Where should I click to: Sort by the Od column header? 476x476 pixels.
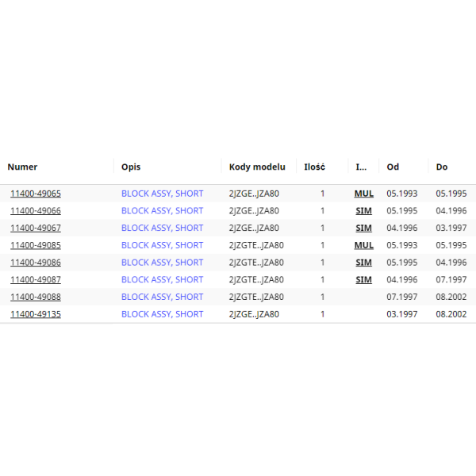tap(393, 167)
